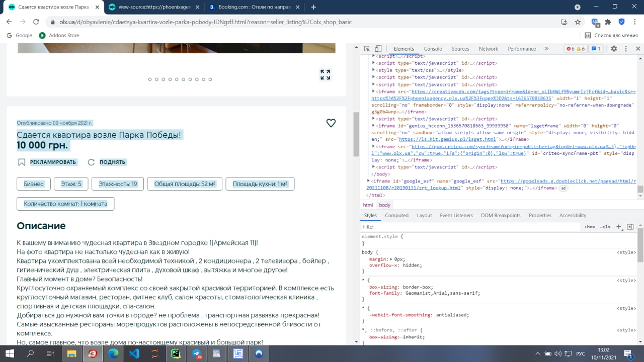644x362 pixels.
Task: Open the Performance tab
Action: coord(522,49)
